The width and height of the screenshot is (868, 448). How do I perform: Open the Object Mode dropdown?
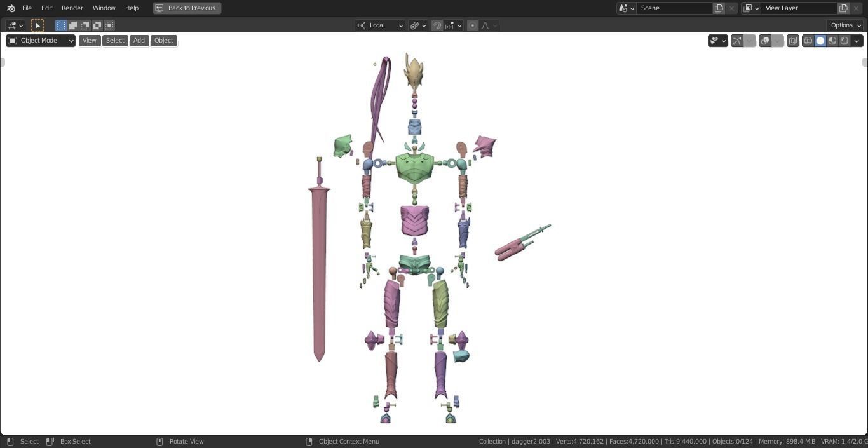(x=41, y=41)
